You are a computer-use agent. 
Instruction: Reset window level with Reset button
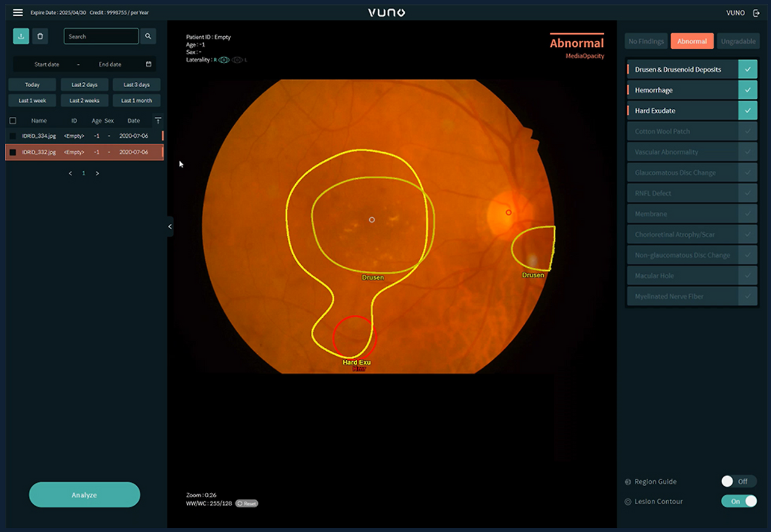pos(246,503)
